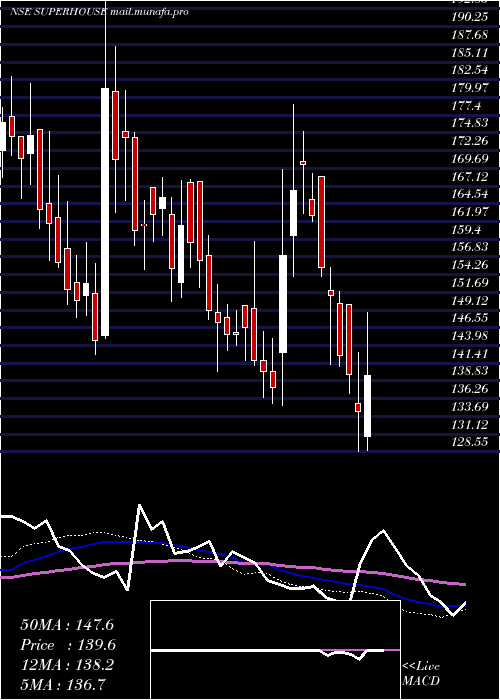Image resolution: width=500 pixels, height=700 pixels.
Task: Click the 187.68 price axis label
Action: [x=472, y=35]
